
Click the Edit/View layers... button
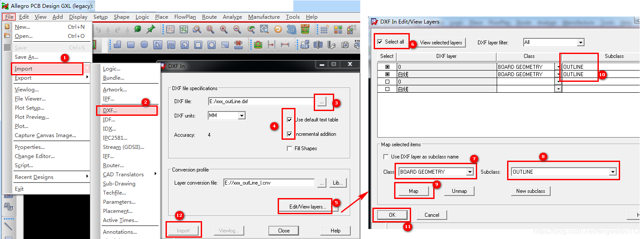(308, 207)
